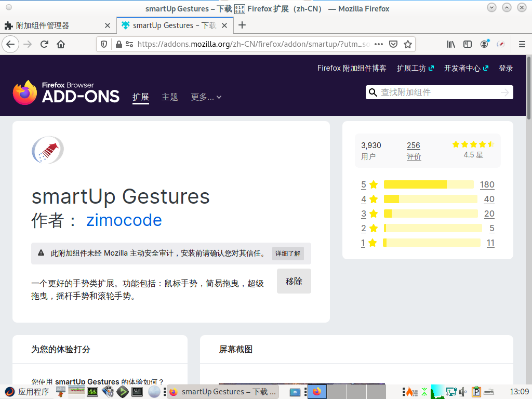
Task: Open the volume control tray icon
Action: pyautogui.click(x=462, y=392)
